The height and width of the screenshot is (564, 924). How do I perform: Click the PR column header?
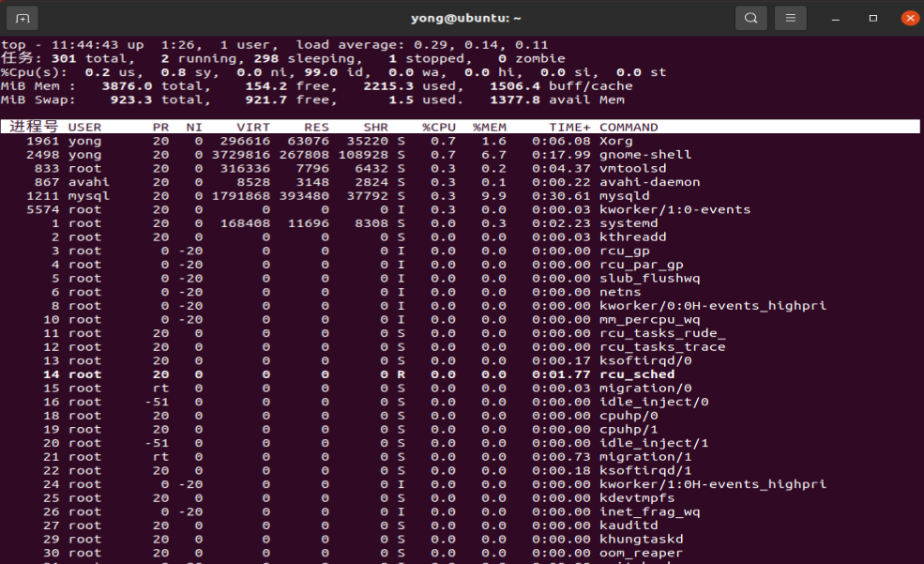coord(160,128)
